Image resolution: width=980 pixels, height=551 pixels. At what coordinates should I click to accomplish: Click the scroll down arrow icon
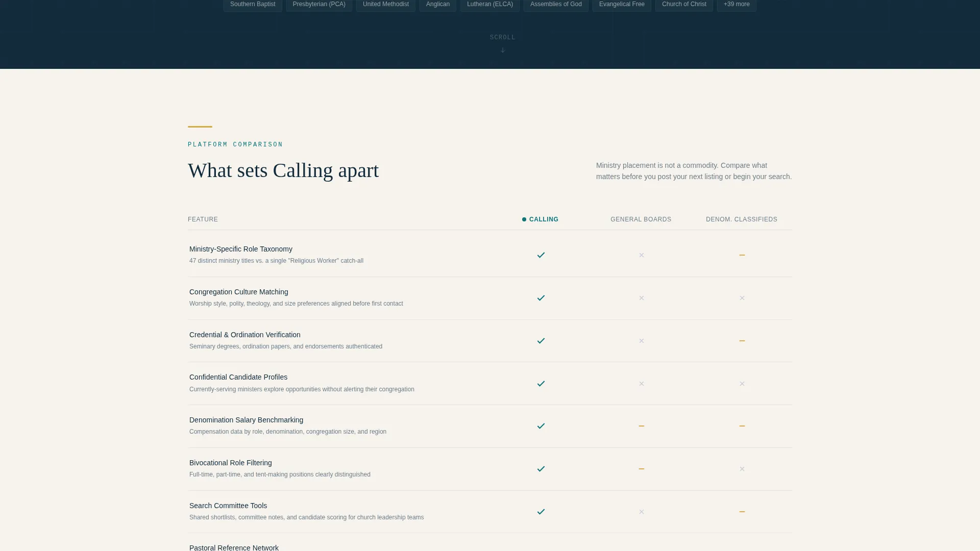(503, 50)
